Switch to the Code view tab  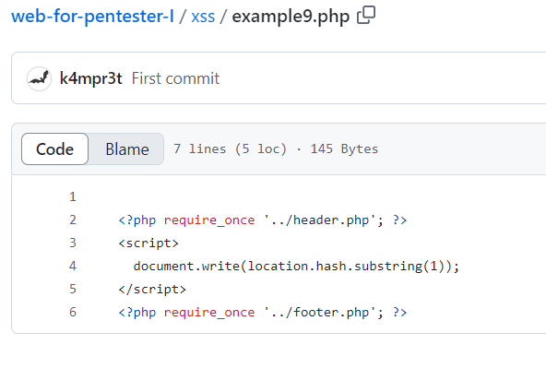[x=54, y=149]
